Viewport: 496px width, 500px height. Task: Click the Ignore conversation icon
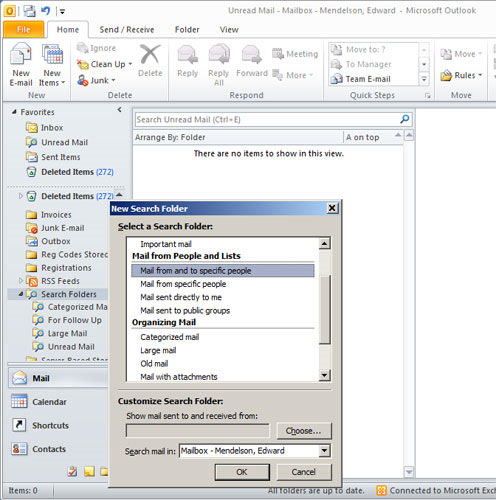coord(82,48)
